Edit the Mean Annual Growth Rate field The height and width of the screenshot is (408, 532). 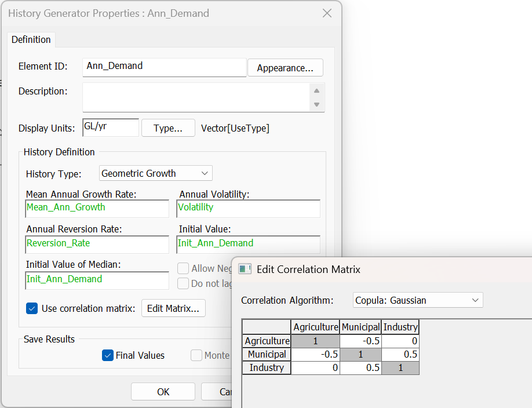click(97, 209)
